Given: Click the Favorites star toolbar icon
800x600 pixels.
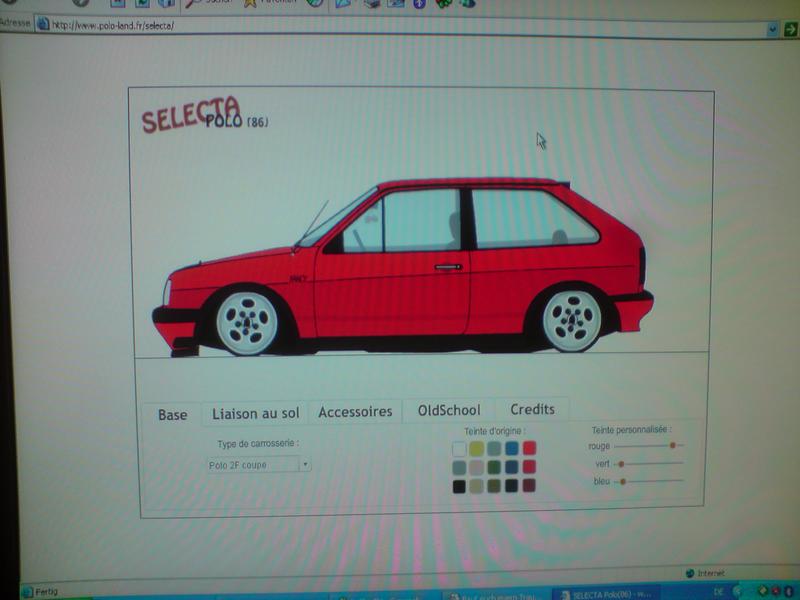Looking at the screenshot, I should pos(249,3).
